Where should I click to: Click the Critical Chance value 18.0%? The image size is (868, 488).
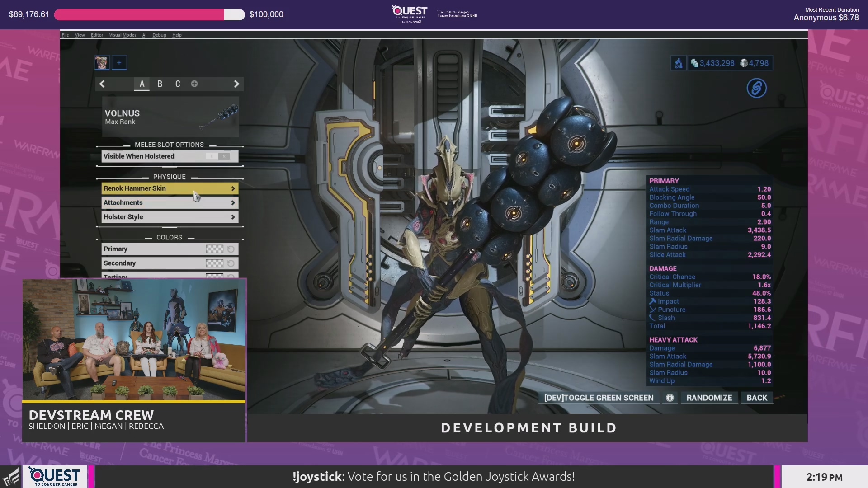click(761, 277)
